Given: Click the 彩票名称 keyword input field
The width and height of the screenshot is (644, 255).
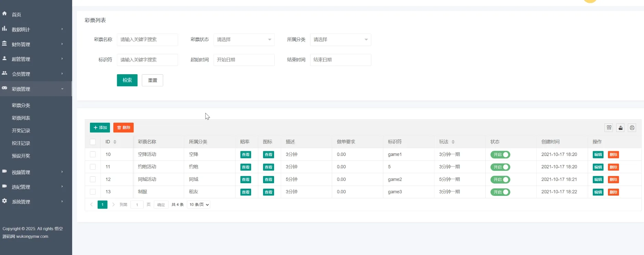Looking at the screenshot, I should click(147, 40).
